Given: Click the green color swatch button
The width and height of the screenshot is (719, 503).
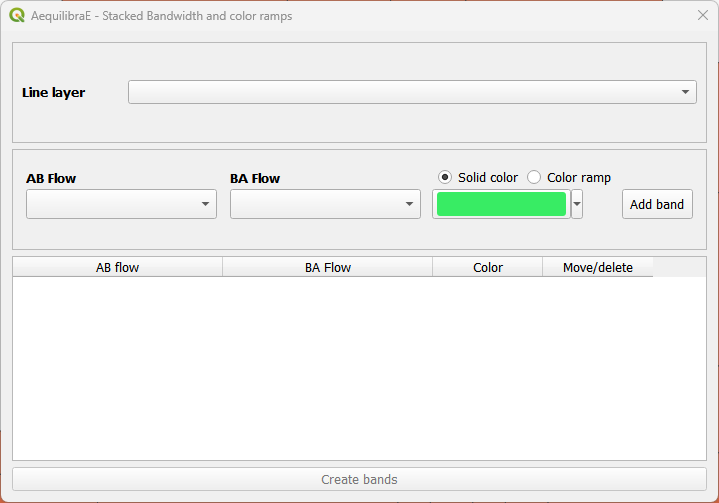Looking at the screenshot, I should coord(501,204).
